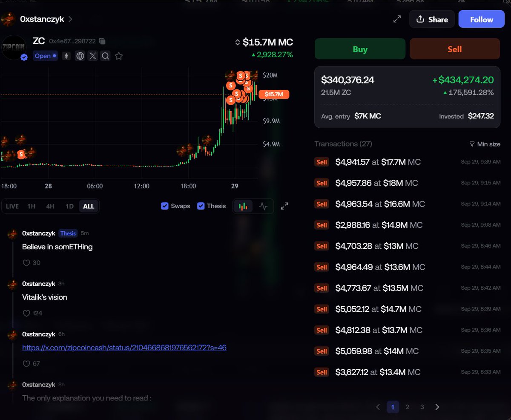
Task: Open the token's X profile icon
Action: (x=93, y=56)
